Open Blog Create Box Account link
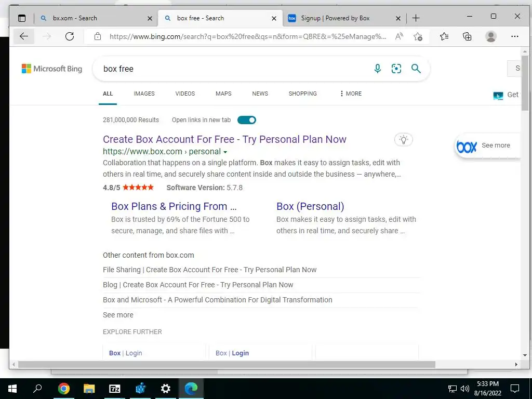The image size is (532, 399). pyautogui.click(x=198, y=285)
